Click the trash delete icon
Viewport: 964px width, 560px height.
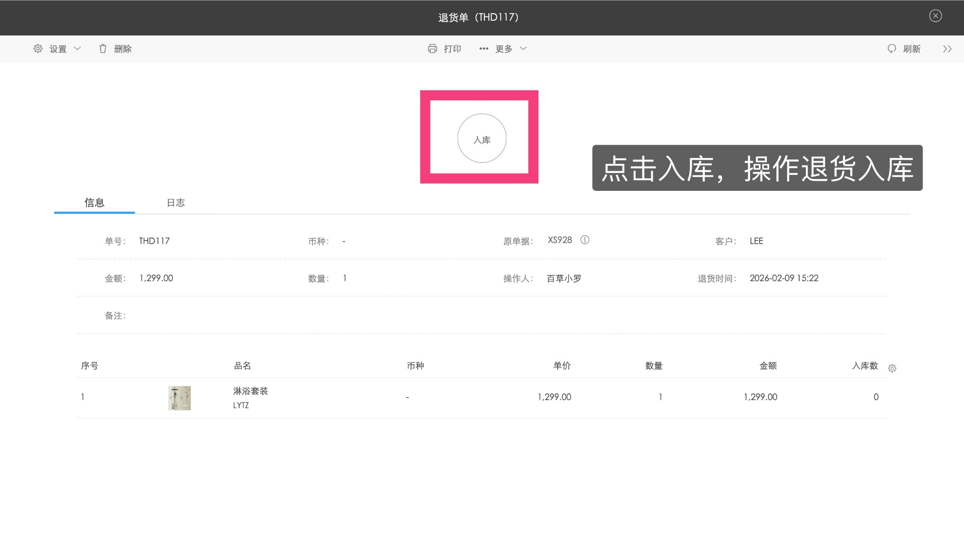pyautogui.click(x=103, y=49)
